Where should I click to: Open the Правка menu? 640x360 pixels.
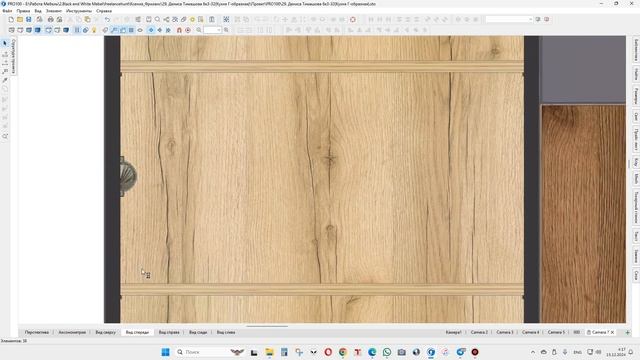pyautogui.click(x=23, y=11)
